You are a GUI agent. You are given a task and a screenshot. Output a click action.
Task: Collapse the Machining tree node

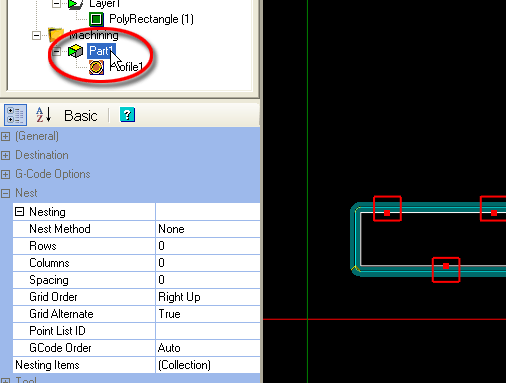tap(36, 35)
